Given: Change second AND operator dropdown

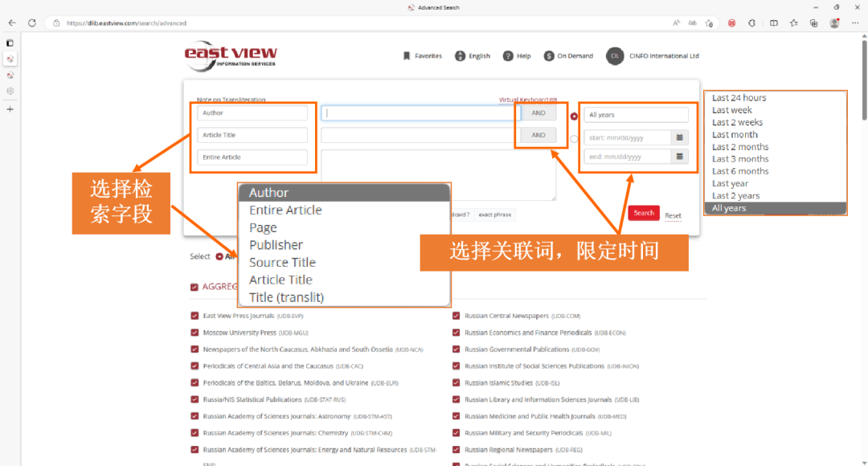Looking at the screenshot, I should tap(538, 135).
